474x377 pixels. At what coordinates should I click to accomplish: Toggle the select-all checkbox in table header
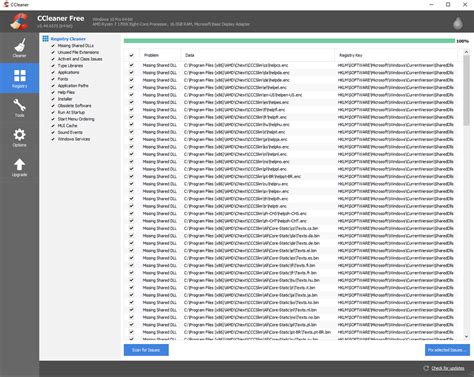[x=132, y=55]
